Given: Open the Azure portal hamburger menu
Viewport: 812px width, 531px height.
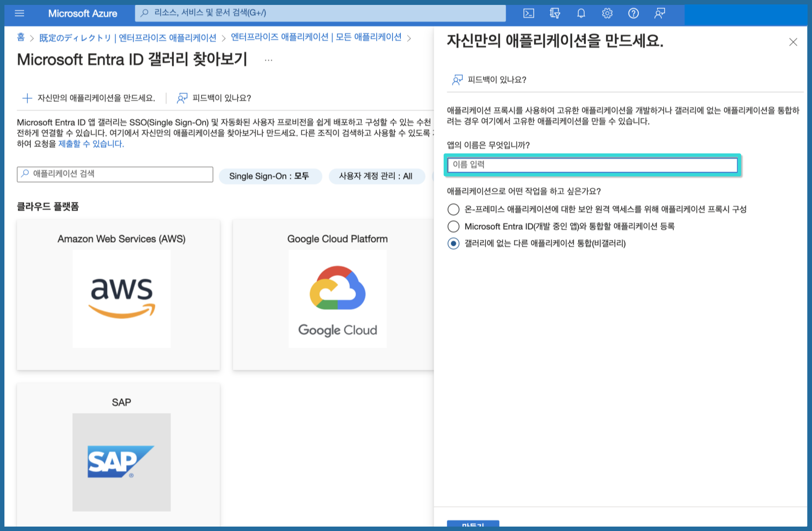Looking at the screenshot, I should pyautogui.click(x=20, y=13).
